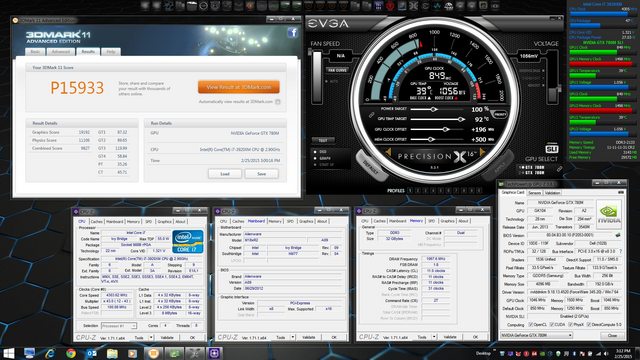Click the camera screenshot icon in GPU-Z

coord(621,192)
